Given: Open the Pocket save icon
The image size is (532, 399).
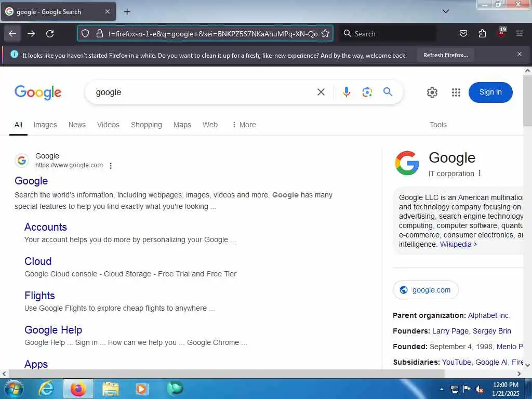Looking at the screenshot, I should tap(463, 34).
